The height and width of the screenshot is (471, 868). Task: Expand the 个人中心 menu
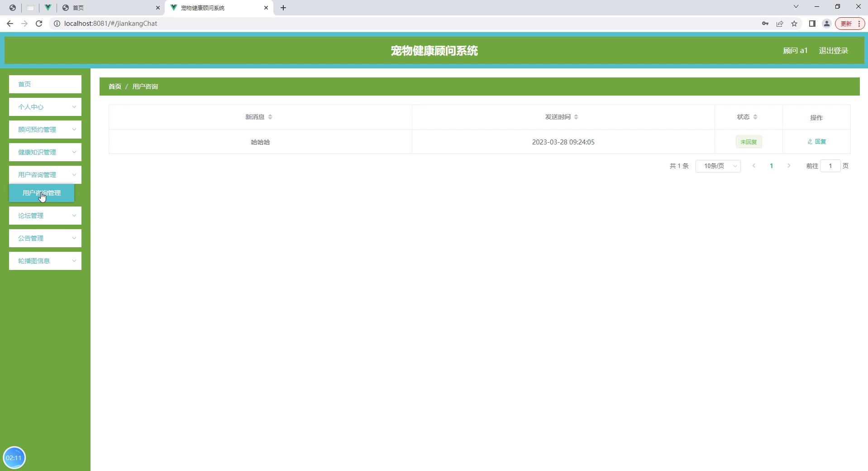point(45,107)
